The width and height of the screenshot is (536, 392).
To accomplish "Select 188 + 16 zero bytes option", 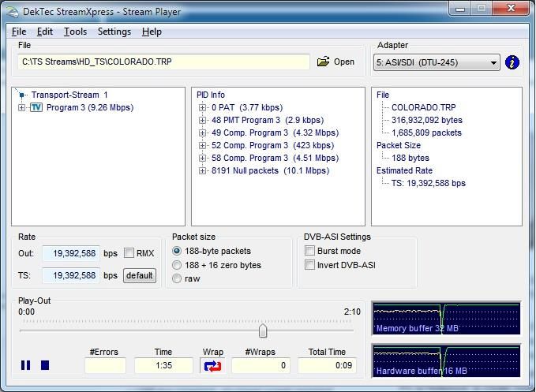I will point(177,265).
